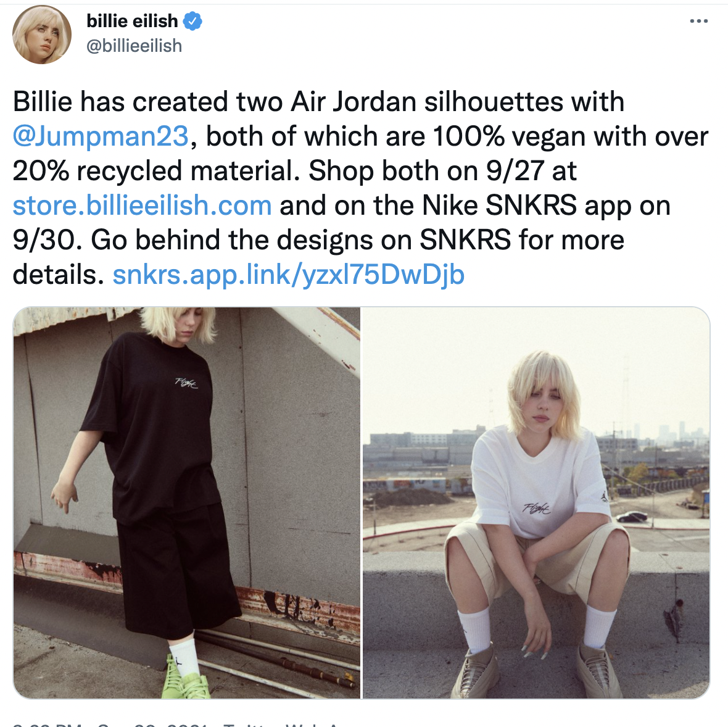This screenshot has height=727, width=728.
Task: Click the Flight logo on white shirt
Action: (537, 509)
